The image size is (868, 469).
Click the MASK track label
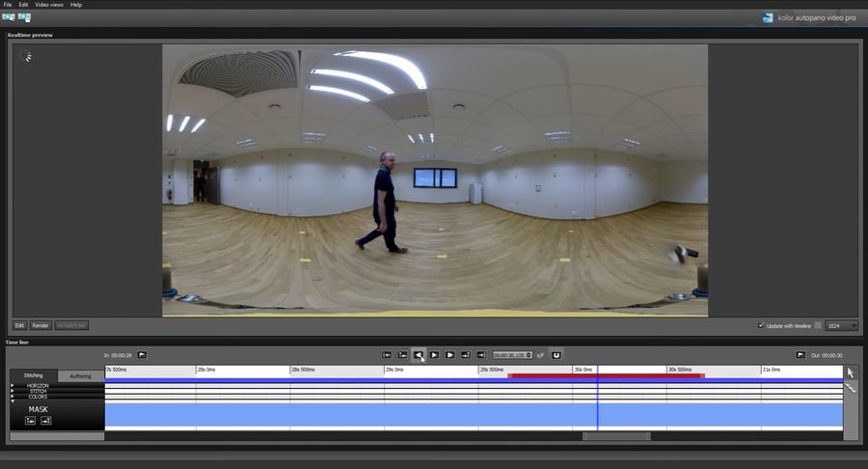point(39,409)
